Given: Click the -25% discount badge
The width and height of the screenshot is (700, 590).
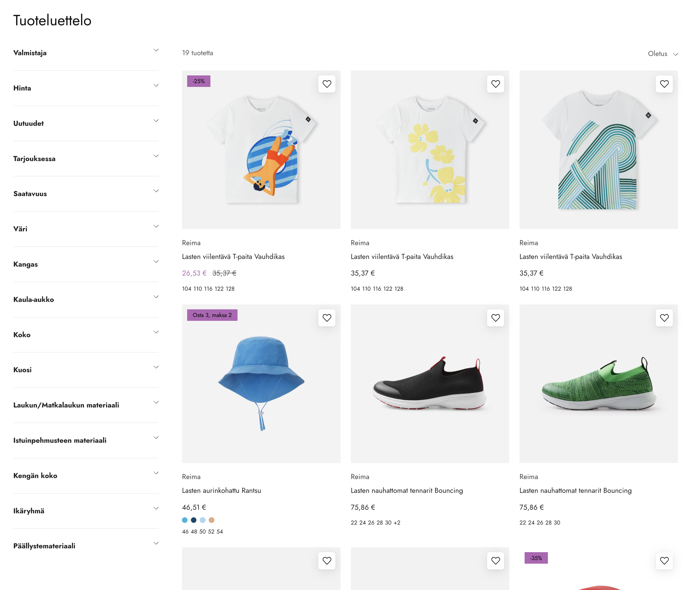Looking at the screenshot, I should click(x=199, y=81).
